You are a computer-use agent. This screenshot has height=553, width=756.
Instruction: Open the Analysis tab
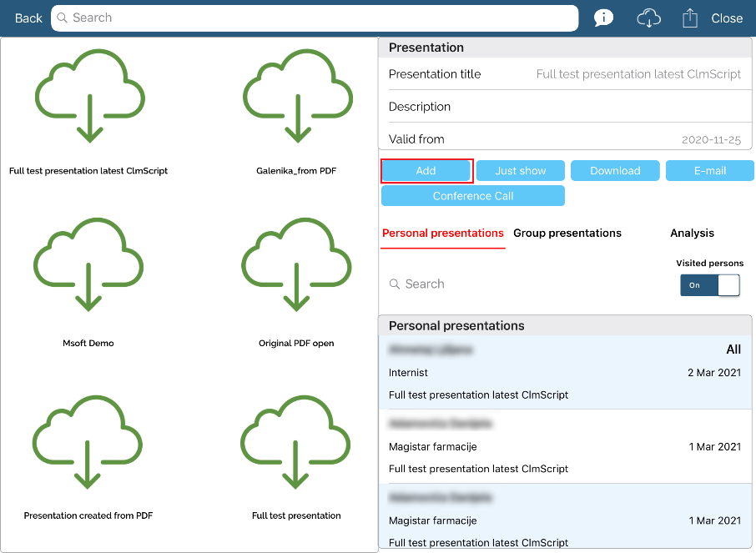[692, 234]
